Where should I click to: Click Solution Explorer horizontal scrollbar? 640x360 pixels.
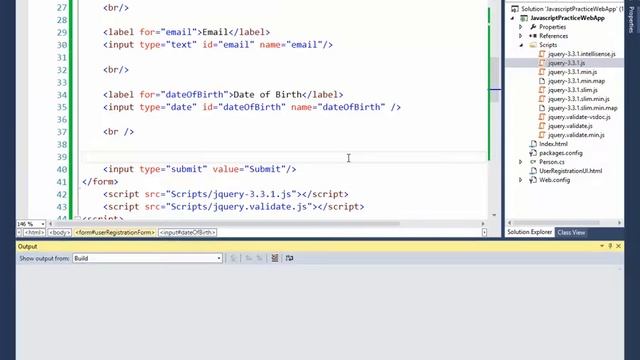[556, 223]
